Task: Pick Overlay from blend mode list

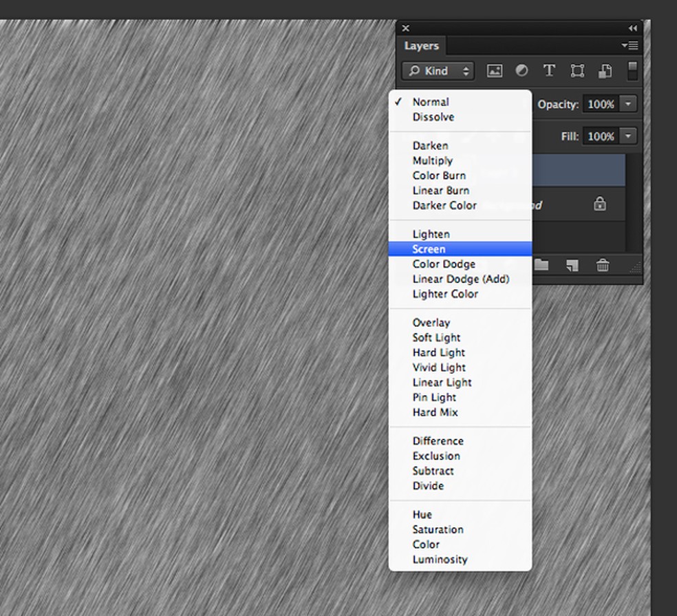Action: [x=431, y=323]
